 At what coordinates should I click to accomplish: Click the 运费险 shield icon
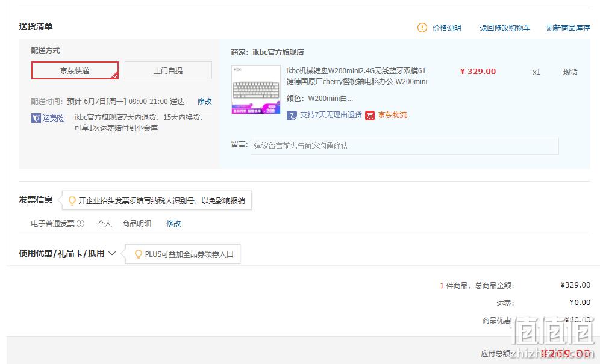36,118
